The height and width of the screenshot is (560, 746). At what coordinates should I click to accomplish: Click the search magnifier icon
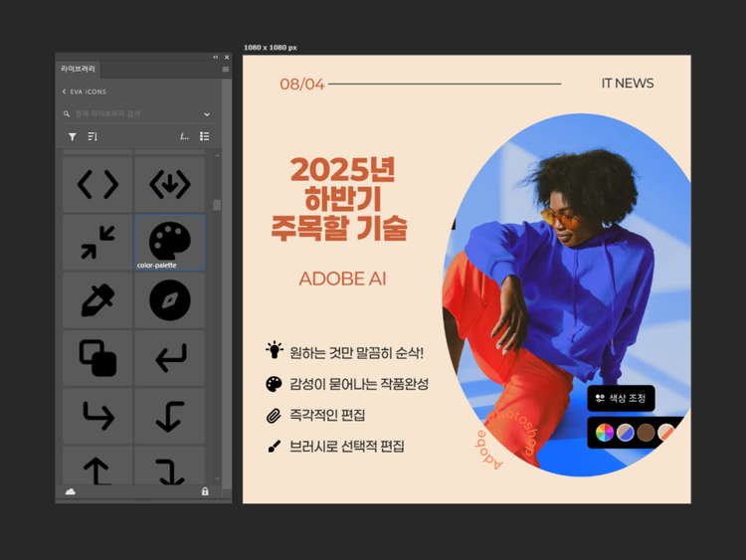coord(67,114)
